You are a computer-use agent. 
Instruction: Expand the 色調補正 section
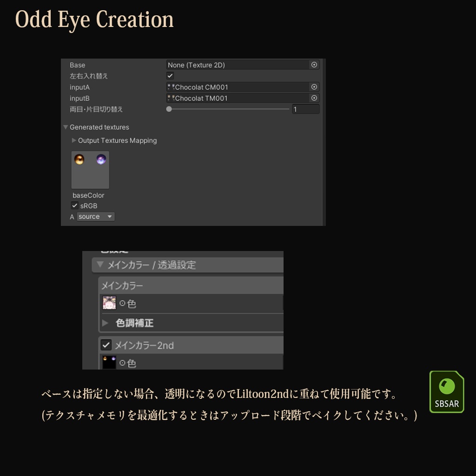pos(106,323)
